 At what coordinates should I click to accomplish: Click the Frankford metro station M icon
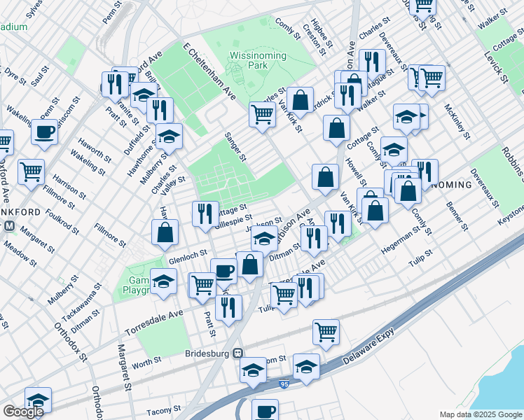tap(9, 226)
